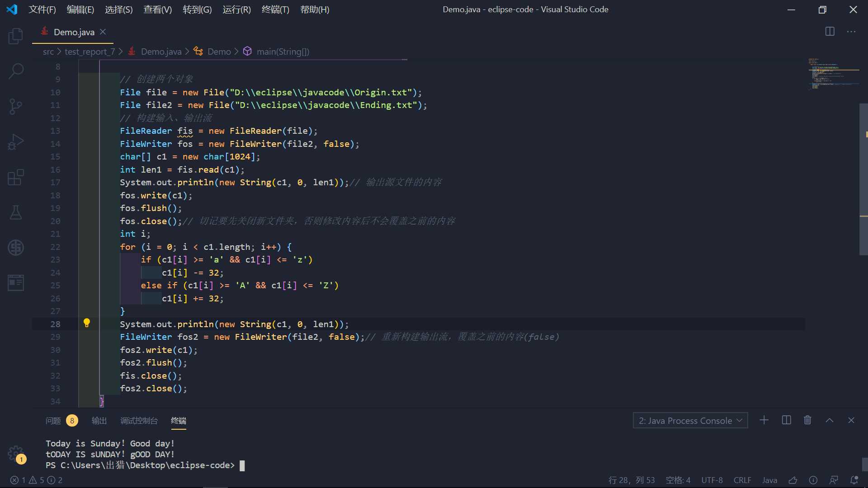This screenshot has height=488, width=868.
Task: Open Run and Debug view
Action: tap(16, 141)
